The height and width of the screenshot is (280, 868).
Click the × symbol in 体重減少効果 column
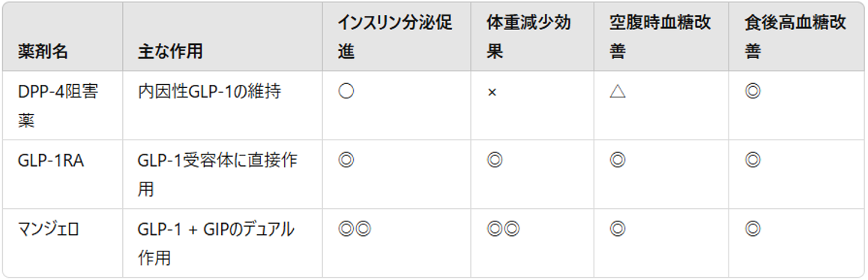(x=491, y=92)
